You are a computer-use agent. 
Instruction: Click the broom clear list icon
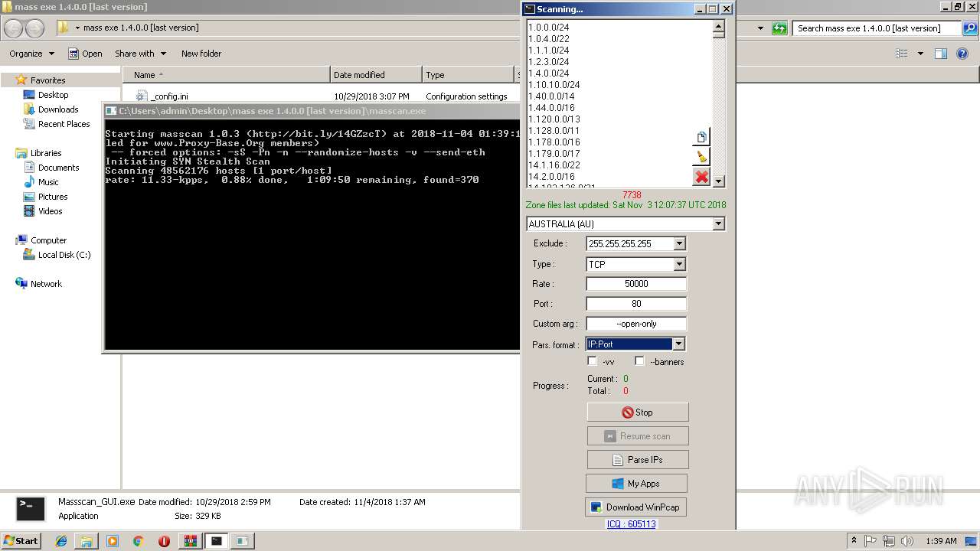coord(701,157)
